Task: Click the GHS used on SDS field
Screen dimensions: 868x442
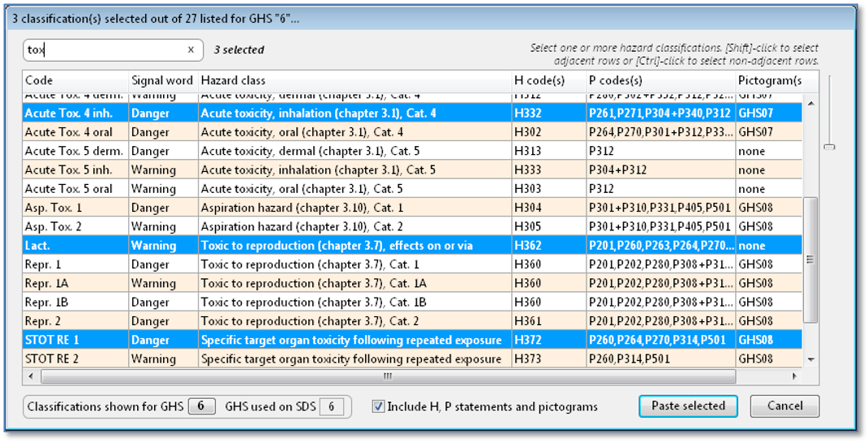Action: [x=331, y=406]
